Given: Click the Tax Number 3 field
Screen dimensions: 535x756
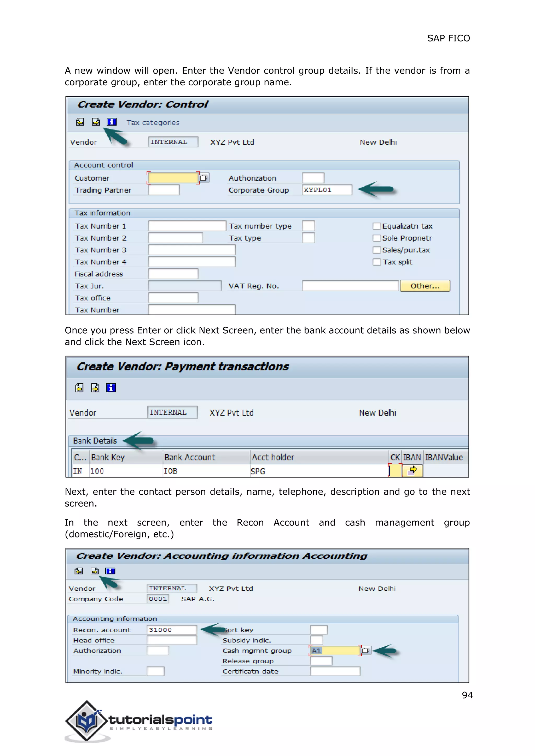Looking at the screenshot, I should coord(192,250).
